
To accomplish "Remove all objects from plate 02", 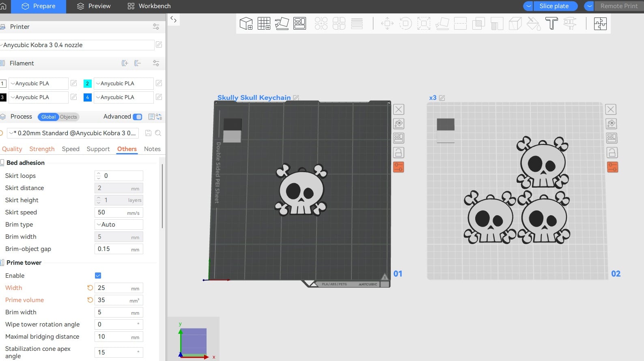I will [x=611, y=109].
